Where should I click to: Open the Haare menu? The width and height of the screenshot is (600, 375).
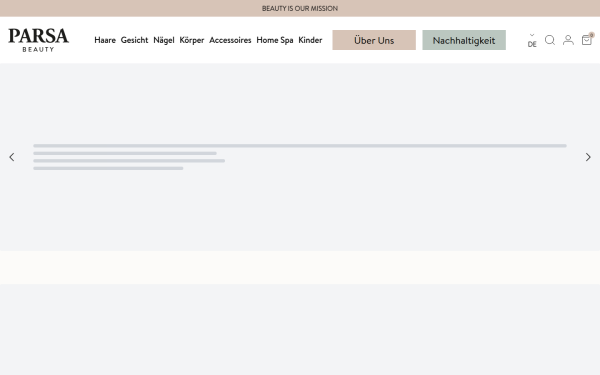tap(105, 40)
